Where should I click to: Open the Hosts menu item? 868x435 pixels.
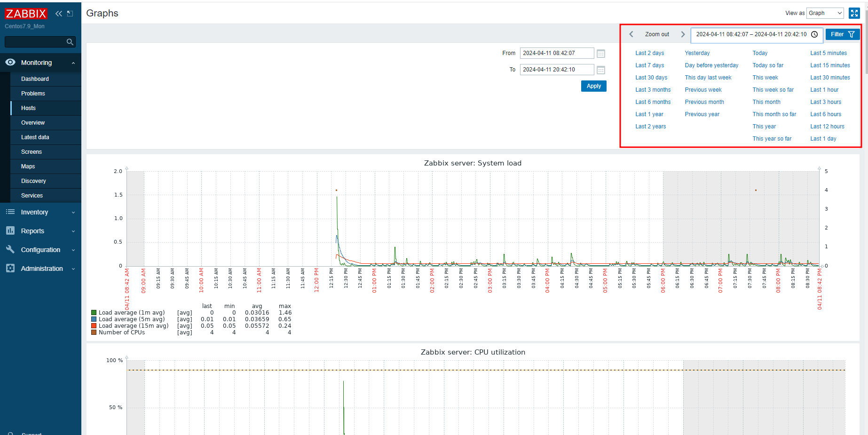click(46, 108)
